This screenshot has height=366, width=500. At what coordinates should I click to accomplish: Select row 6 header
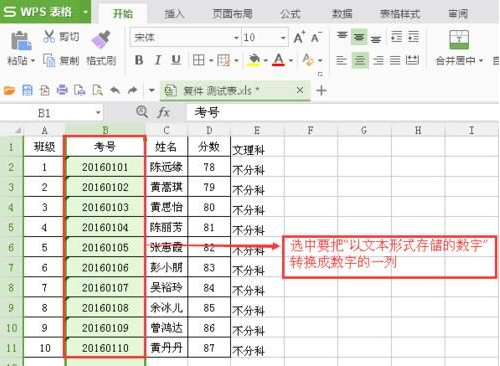coord(11,247)
